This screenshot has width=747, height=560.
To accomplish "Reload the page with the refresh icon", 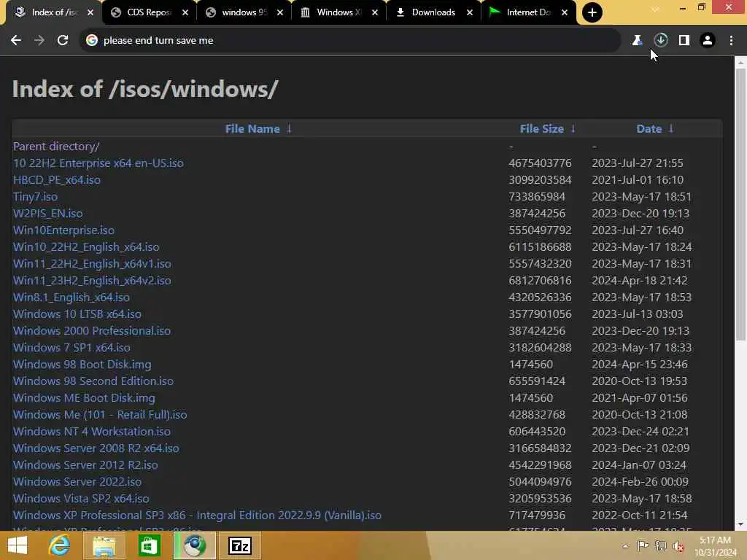I will coord(63,41).
